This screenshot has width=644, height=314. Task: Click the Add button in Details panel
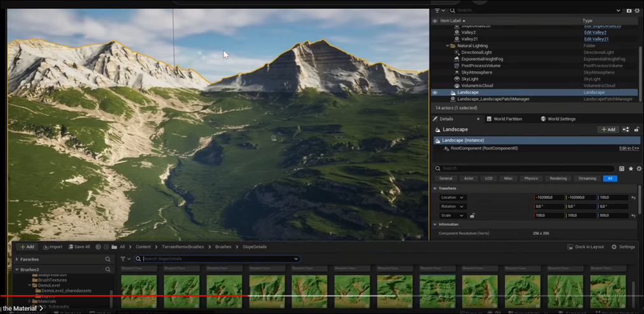click(x=608, y=129)
